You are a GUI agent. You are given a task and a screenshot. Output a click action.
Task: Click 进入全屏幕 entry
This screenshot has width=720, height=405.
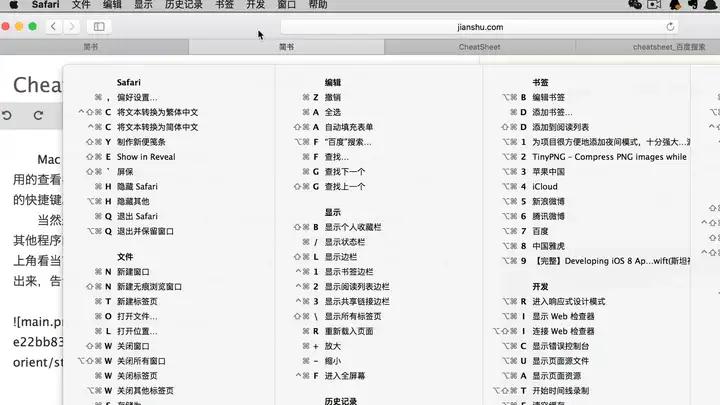[x=345, y=376]
